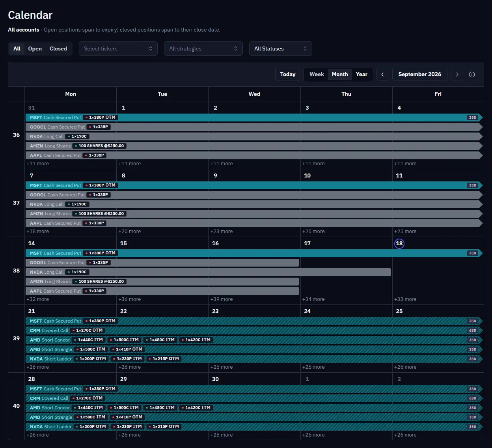Jump to Today
This screenshot has width=492, height=448.
tap(288, 74)
